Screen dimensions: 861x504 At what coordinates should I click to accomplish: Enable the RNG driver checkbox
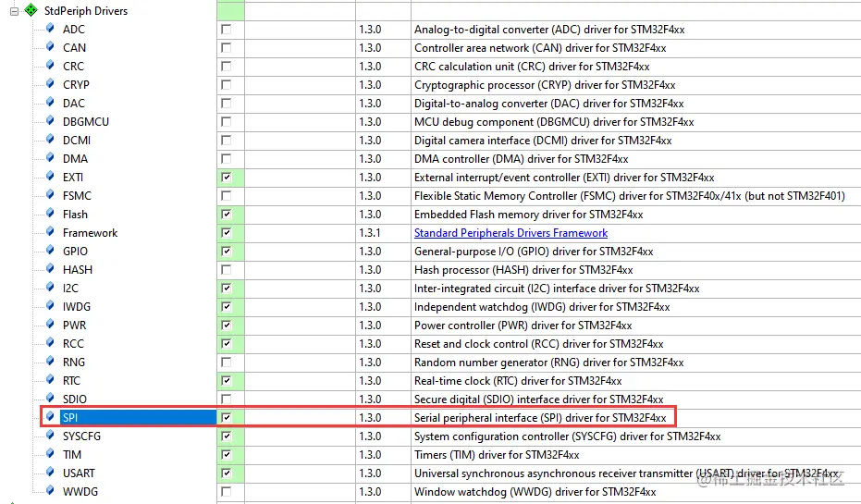point(227,363)
